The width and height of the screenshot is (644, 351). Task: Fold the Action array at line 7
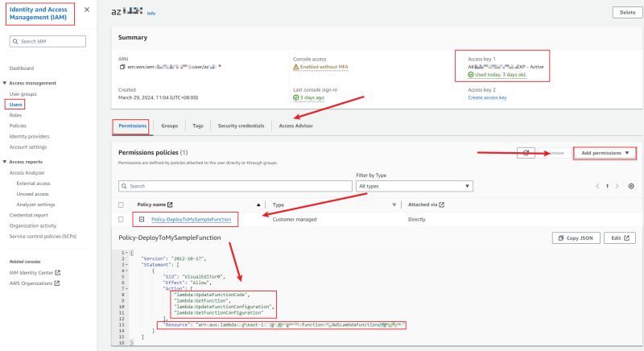click(x=127, y=288)
